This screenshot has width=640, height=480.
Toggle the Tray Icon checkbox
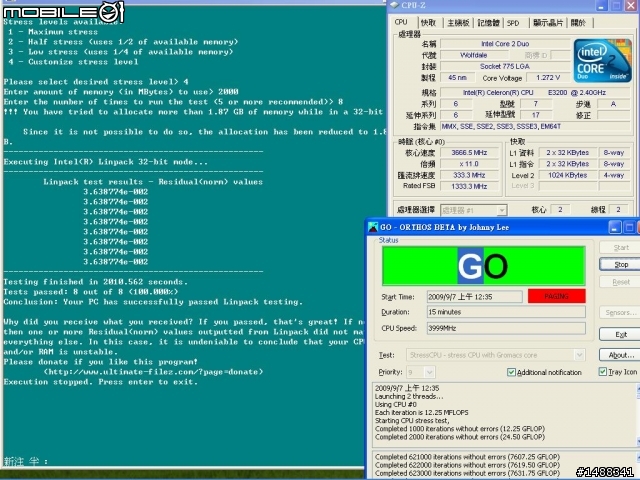point(602,372)
